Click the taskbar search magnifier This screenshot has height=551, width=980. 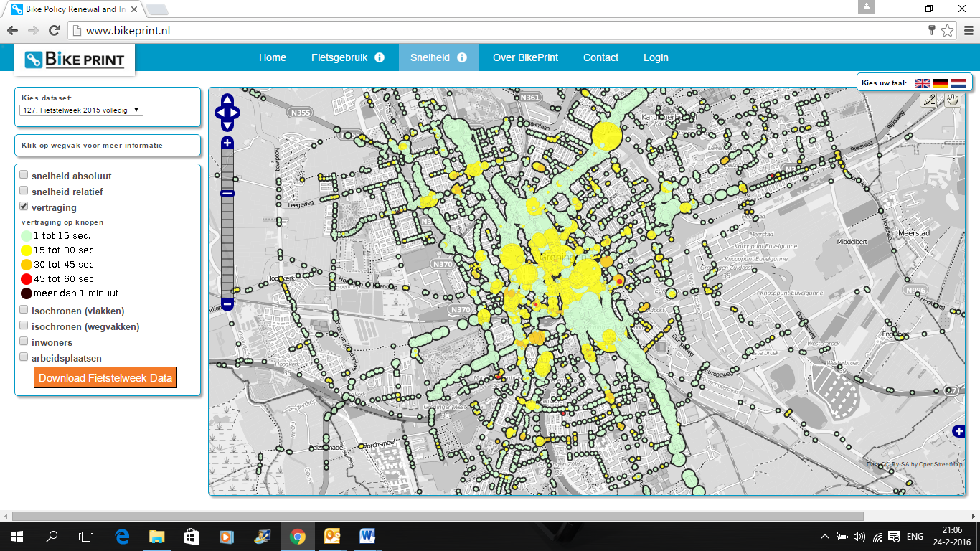(x=52, y=536)
